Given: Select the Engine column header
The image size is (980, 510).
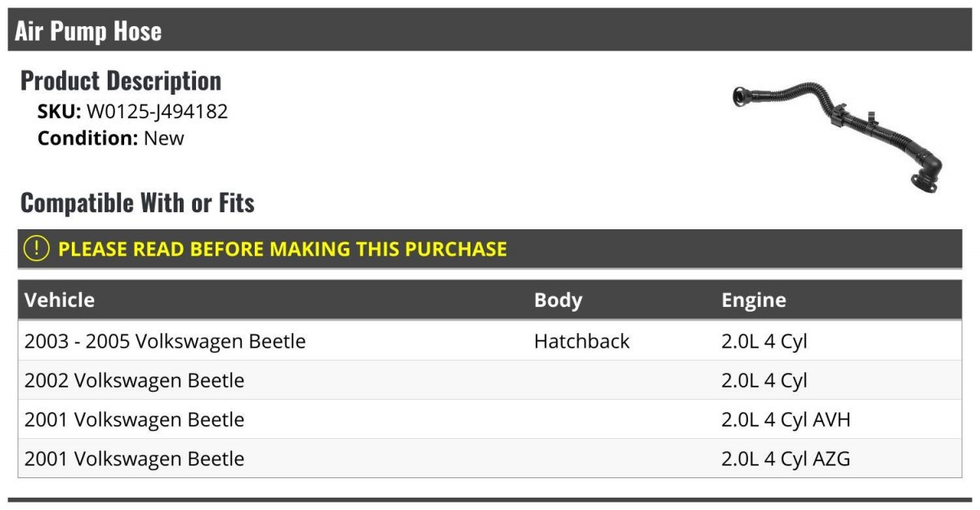Looking at the screenshot, I should tap(754, 299).
